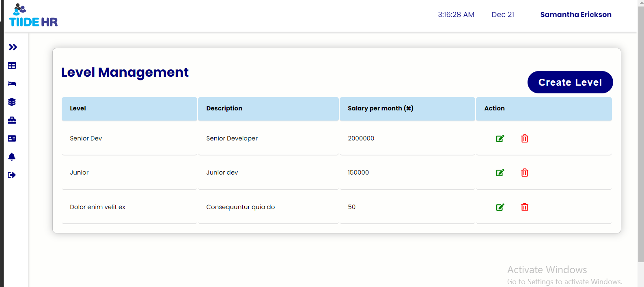Screen dimensions: 644x287
Task: Click the logout arrow icon in sidebar
Action: coord(12,175)
